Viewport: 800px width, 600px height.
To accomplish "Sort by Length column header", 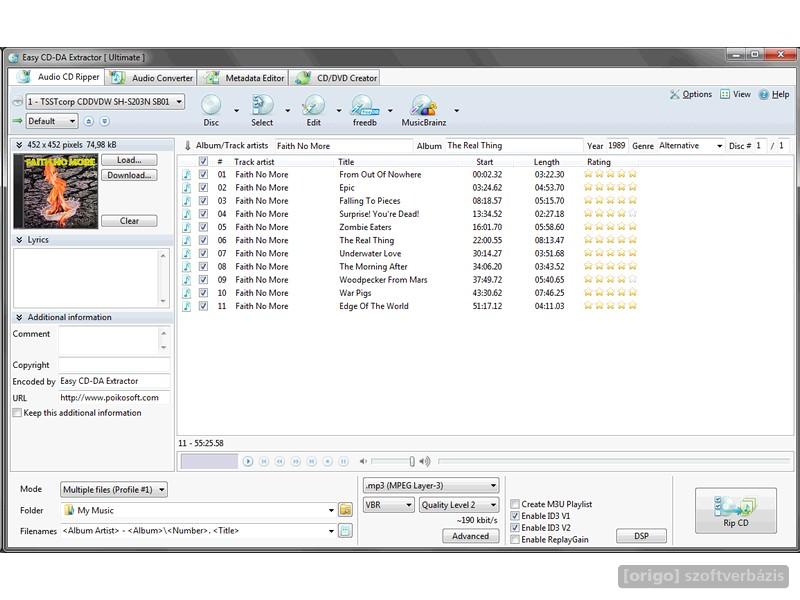I will pos(546,162).
